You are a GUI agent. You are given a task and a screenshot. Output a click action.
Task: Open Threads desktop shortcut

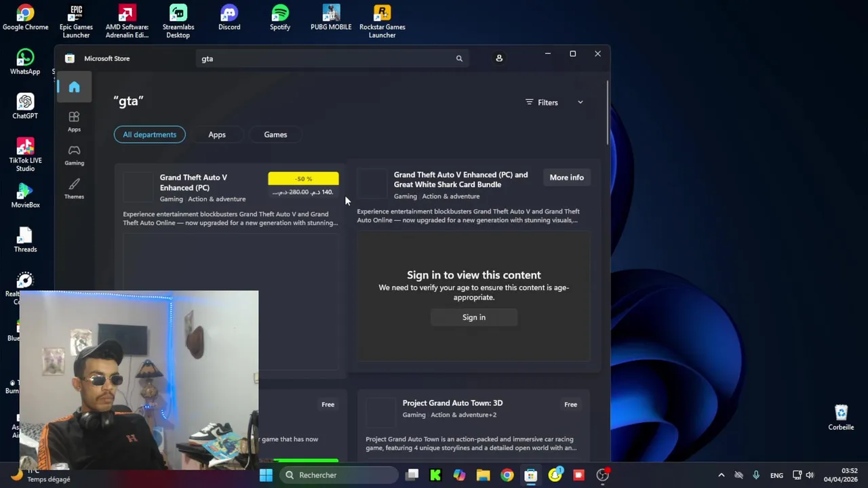tap(25, 240)
